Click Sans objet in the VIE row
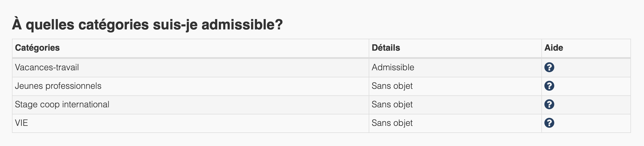This screenshot has width=644, height=146. pos(392,123)
